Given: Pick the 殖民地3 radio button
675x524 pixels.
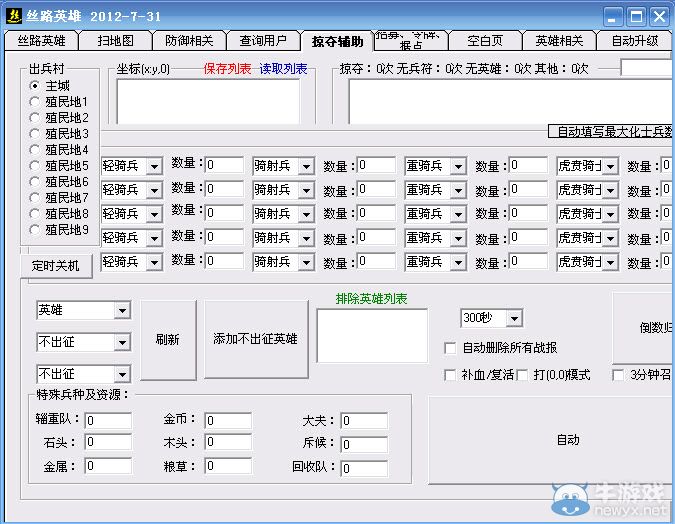Looking at the screenshot, I should tap(34, 133).
